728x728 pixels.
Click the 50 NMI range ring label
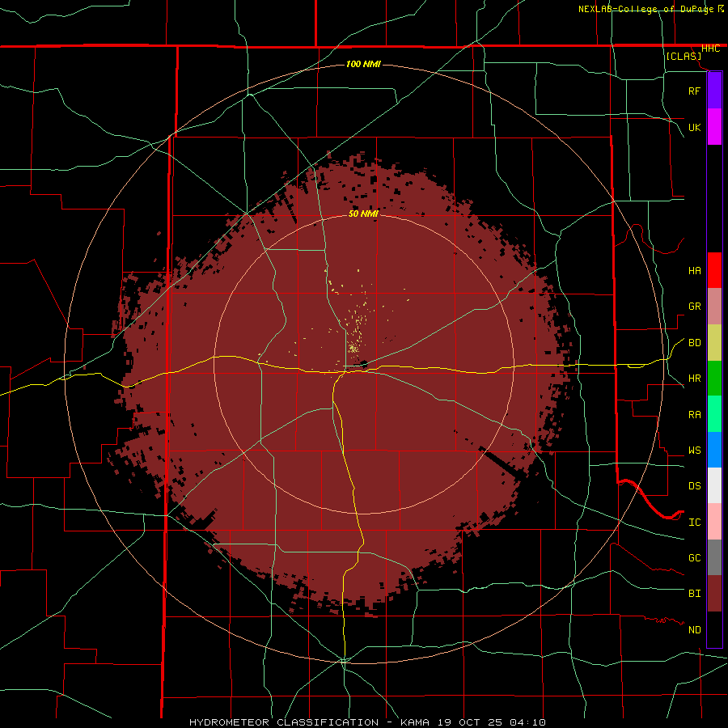[363, 214]
